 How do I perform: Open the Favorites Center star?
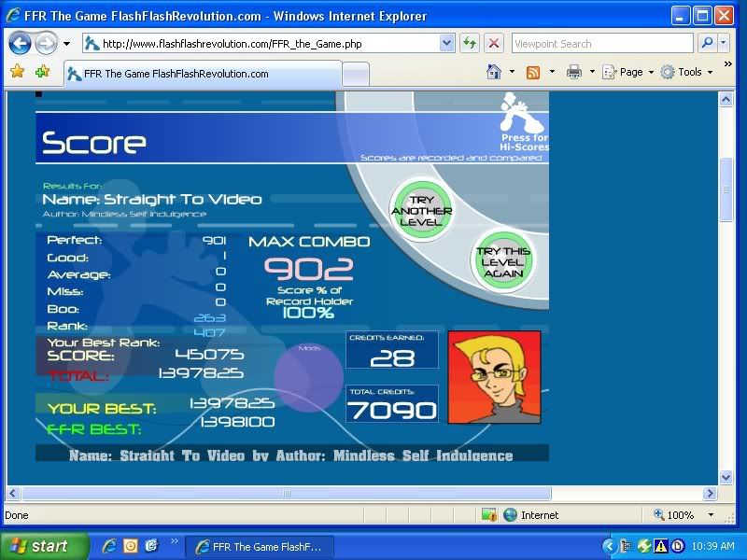[x=17, y=72]
